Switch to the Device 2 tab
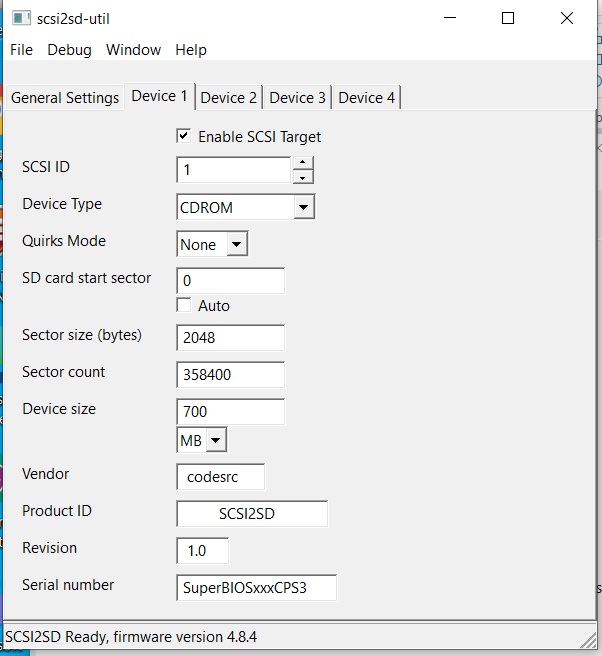This screenshot has width=602, height=656. (228, 98)
